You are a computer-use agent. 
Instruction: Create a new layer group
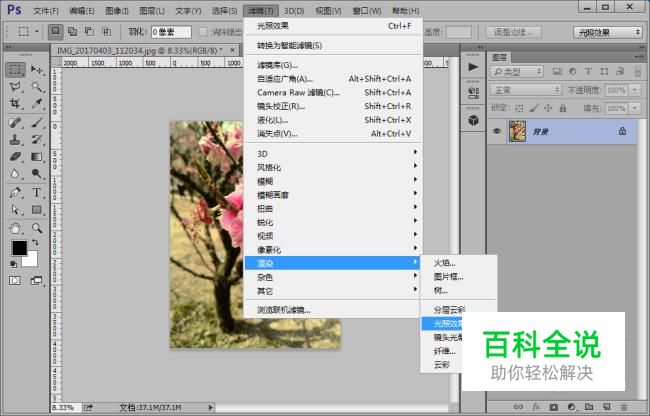coord(589,407)
